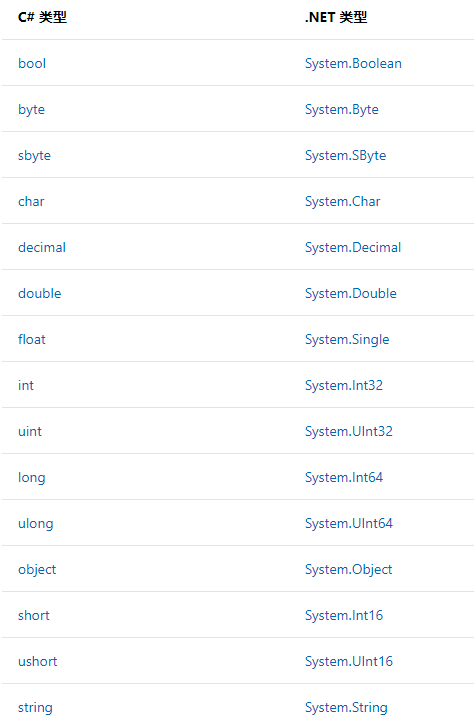
Task: Follow the System.Int64 link
Action: tap(344, 478)
